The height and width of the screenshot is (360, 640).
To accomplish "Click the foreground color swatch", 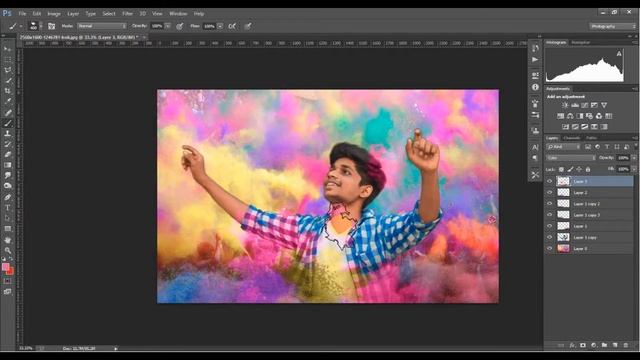I will (5, 267).
